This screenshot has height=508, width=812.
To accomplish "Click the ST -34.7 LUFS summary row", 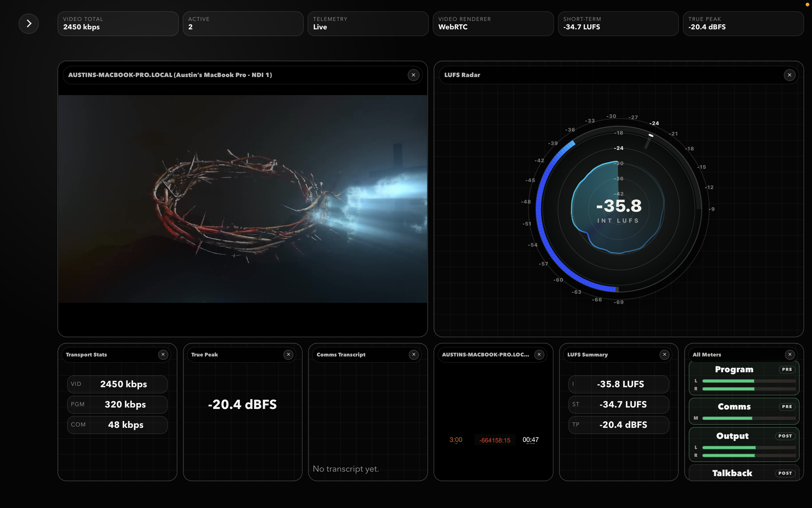I will click(x=619, y=404).
